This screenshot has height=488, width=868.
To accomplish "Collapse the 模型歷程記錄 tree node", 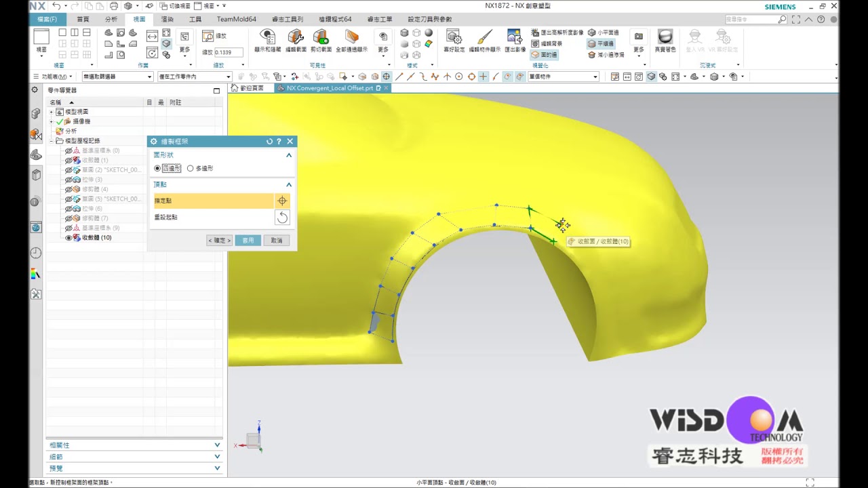I will [52, 141].
